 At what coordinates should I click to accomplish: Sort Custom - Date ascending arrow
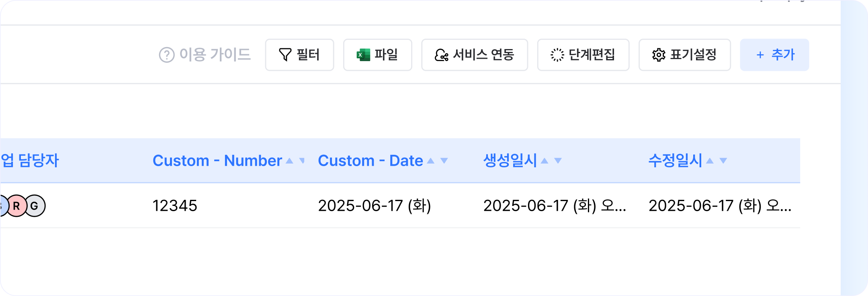pos(430,161)
